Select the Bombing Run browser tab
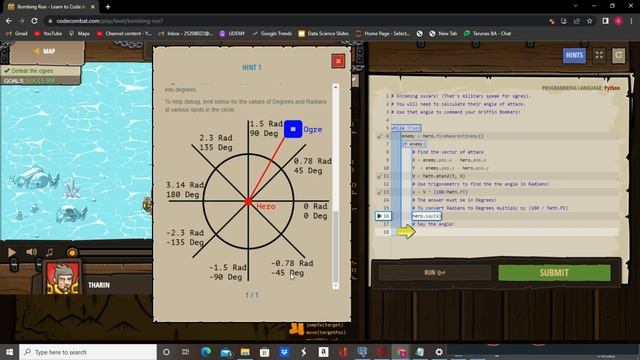Viewport: 640px width, 360px height. click(x=51, y=7)
